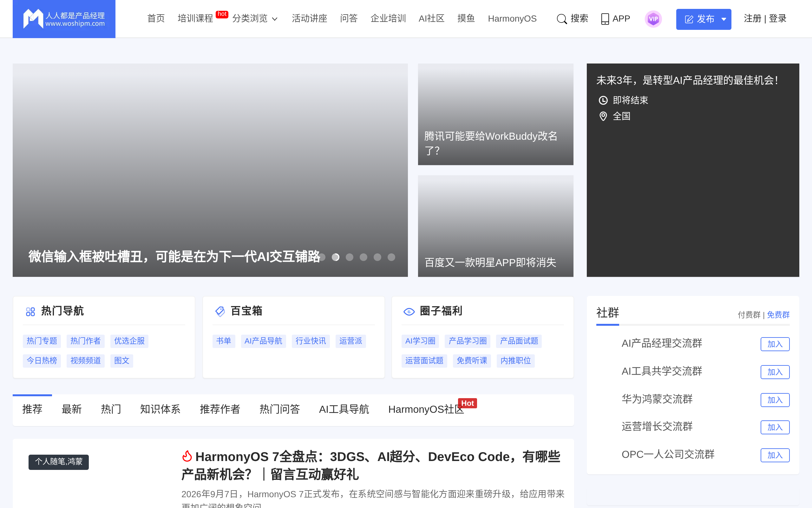Click the APP phone icon
This screenshot has width=812, height=508.
point(605,19)
